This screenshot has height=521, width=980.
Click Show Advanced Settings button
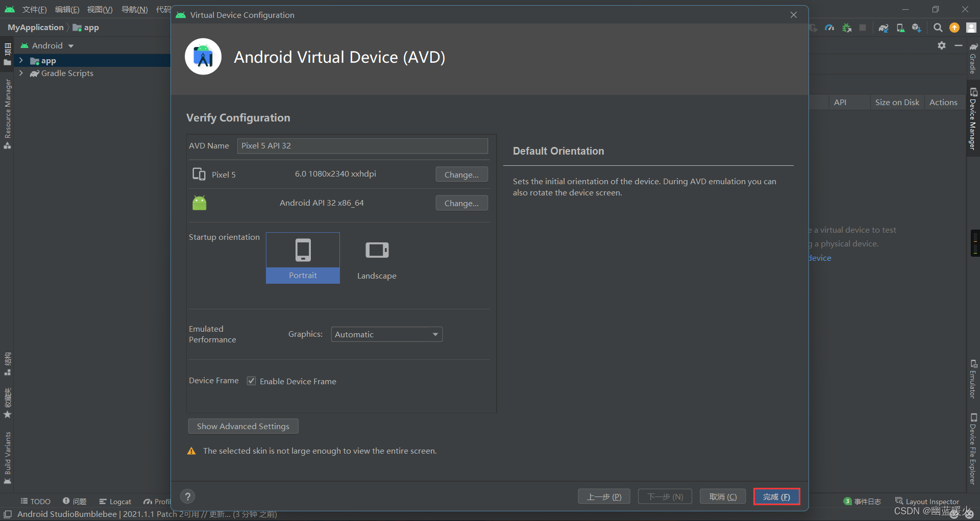tap(243, 426)
